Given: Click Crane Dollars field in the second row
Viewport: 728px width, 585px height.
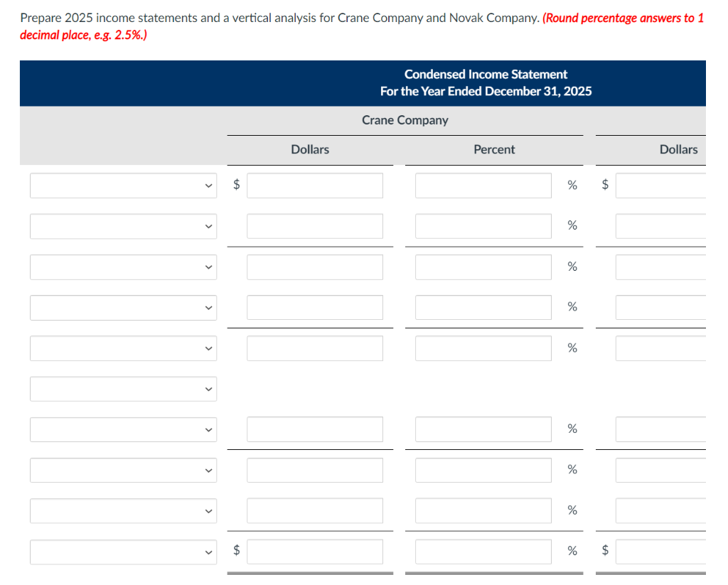Looking at the screenshot, I should (x=315, y=226).
